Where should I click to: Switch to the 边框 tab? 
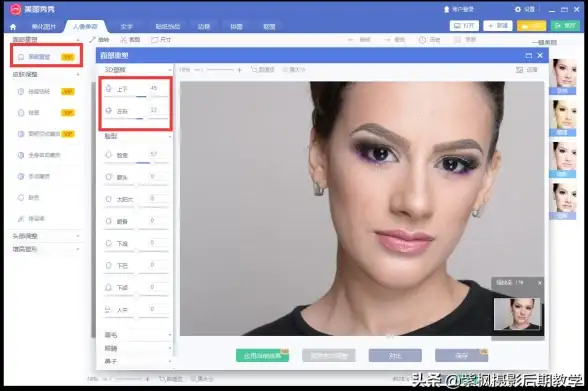[204, 27]
